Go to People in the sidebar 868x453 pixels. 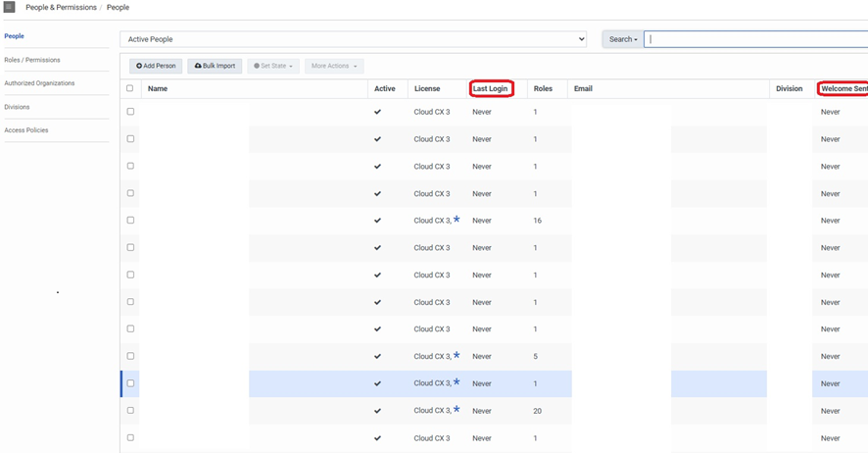[x=15, y=36]
